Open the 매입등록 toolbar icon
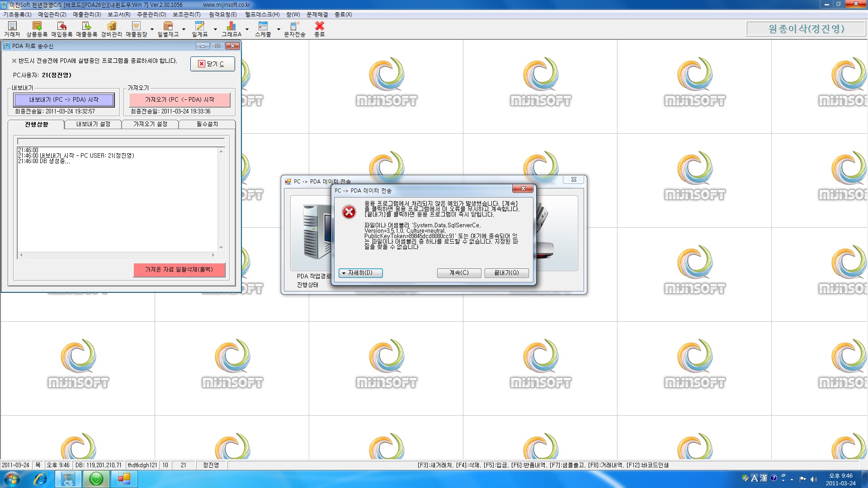868x488 pixels. (62, 29)
